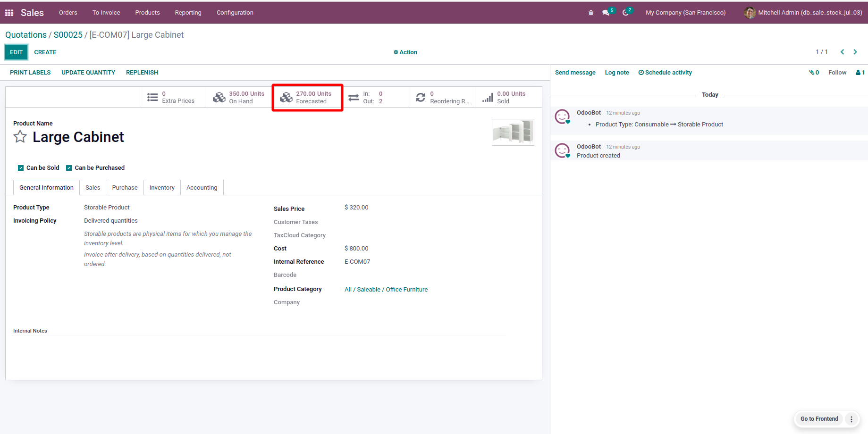Switch to the Sales tab
The image size is (868, 434).
pyautogui.click(x=93, y=188)
